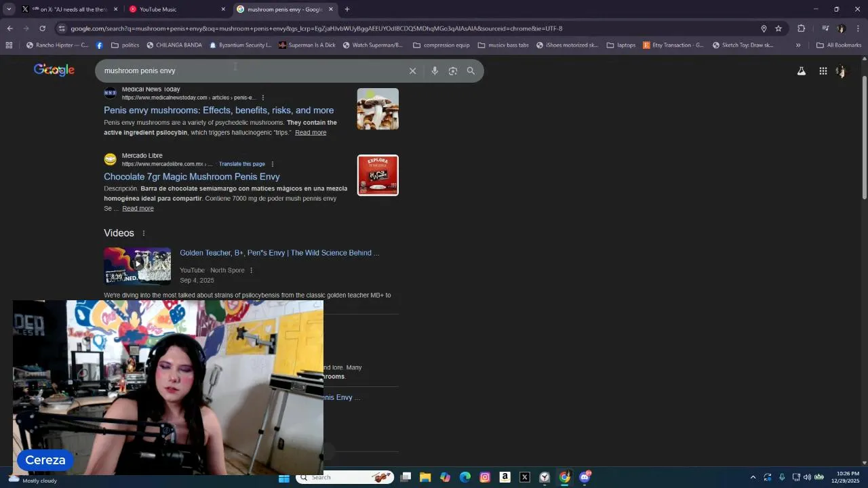Show hidden system tray icons

753,477
